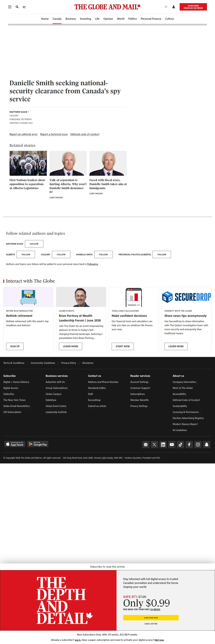The image size is (215, 644).
Task: Select the Opinion nav item
Action: pyautogui.click(x=108, y=19)
